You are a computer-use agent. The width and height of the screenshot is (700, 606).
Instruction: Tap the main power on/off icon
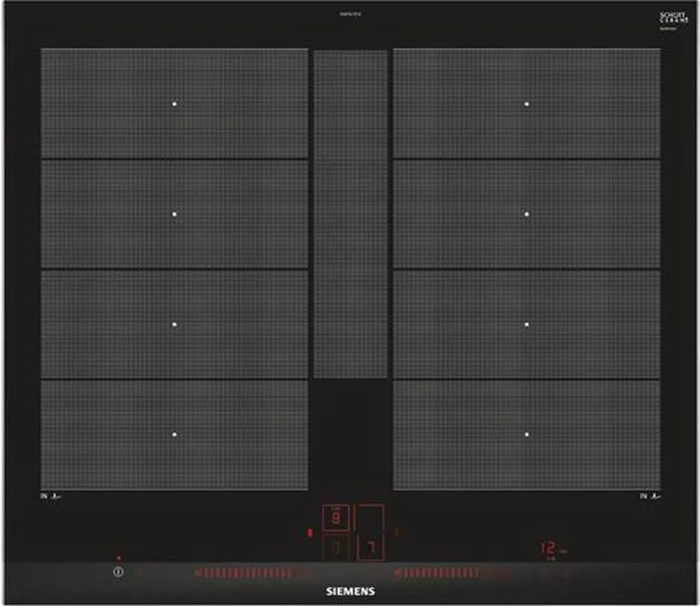coord(118,572)
